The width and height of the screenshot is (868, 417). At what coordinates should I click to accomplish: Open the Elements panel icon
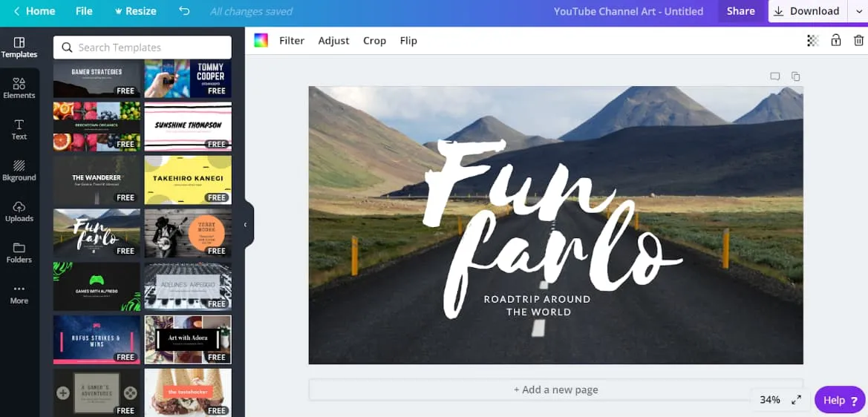tap(19, 88)
